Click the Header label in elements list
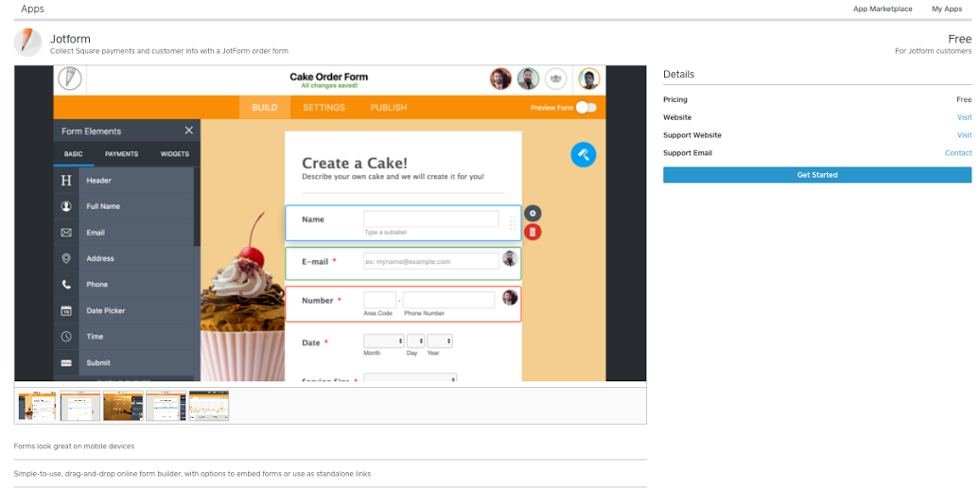The width and height of the screenshot is (980, 490). 98,181
